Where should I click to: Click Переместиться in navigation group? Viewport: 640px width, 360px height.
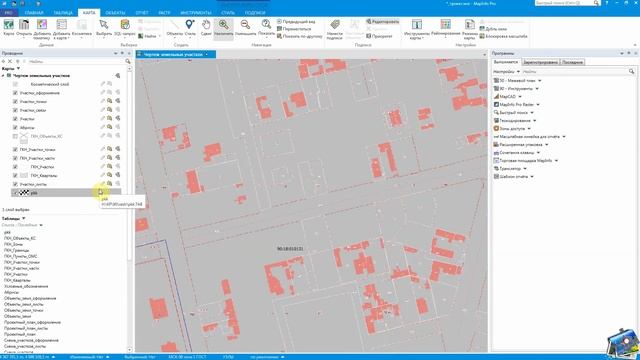point(294,29)
